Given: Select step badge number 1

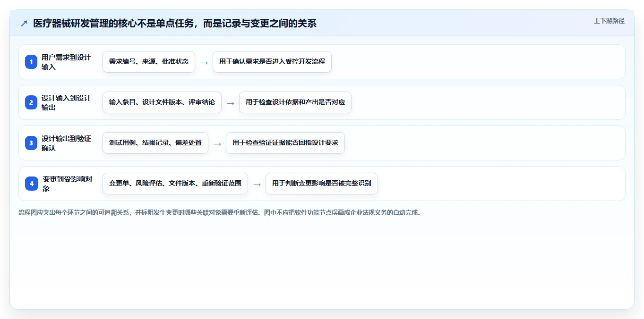Looking at the screenshot, I should click(x=31, y=62).
